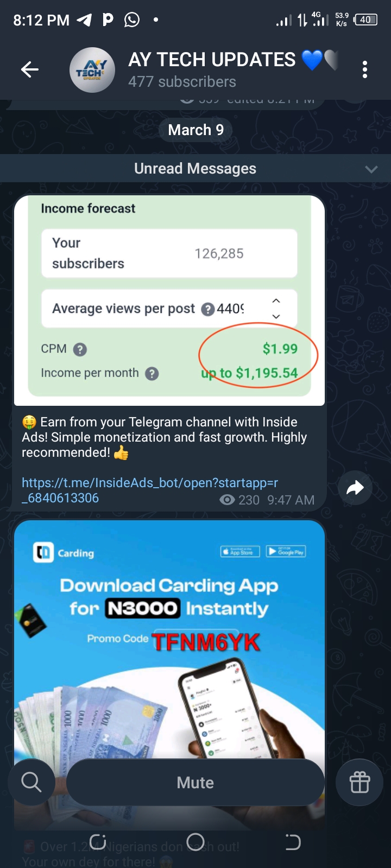
Task: Tap the gift box icon
Action: (360, 782)
